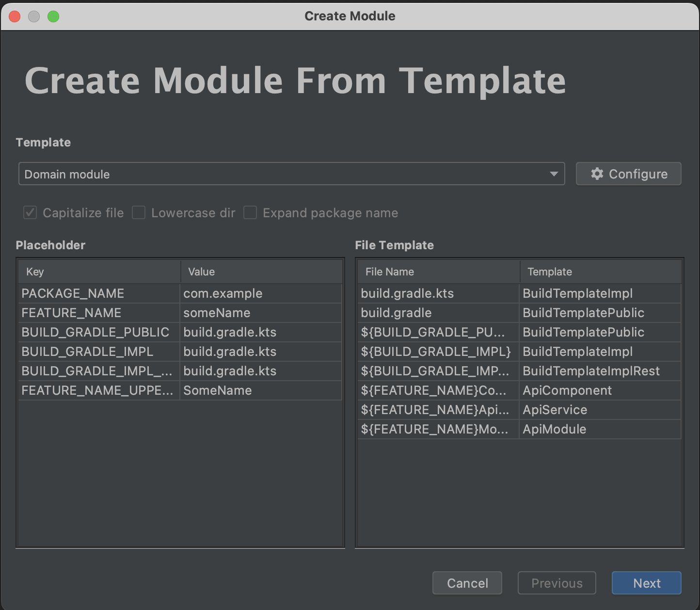Click the someName value cell
Screen dimensions: 700x610
click(x=218, y=313)
